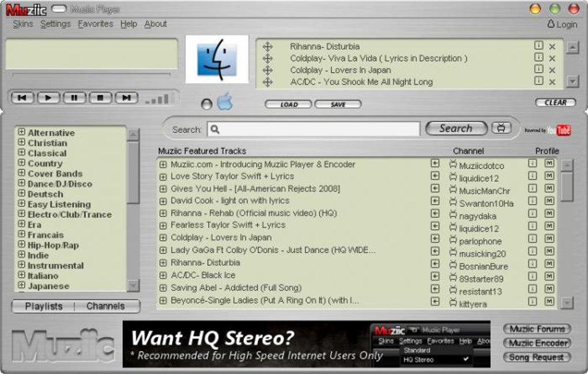The image size is (588, 374).
Task: Open Muziic profile for Beyoncé-Single Ladies track
Action: coord(549,301)
